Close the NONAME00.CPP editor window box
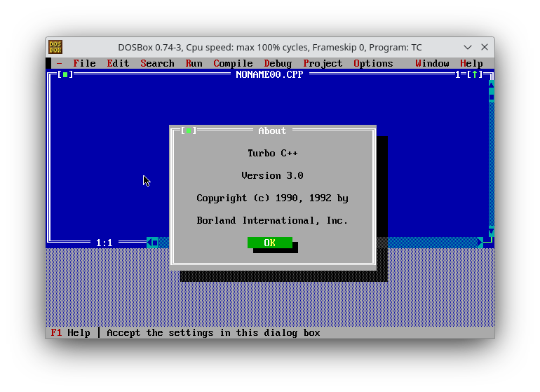 (x=65, y=74)
